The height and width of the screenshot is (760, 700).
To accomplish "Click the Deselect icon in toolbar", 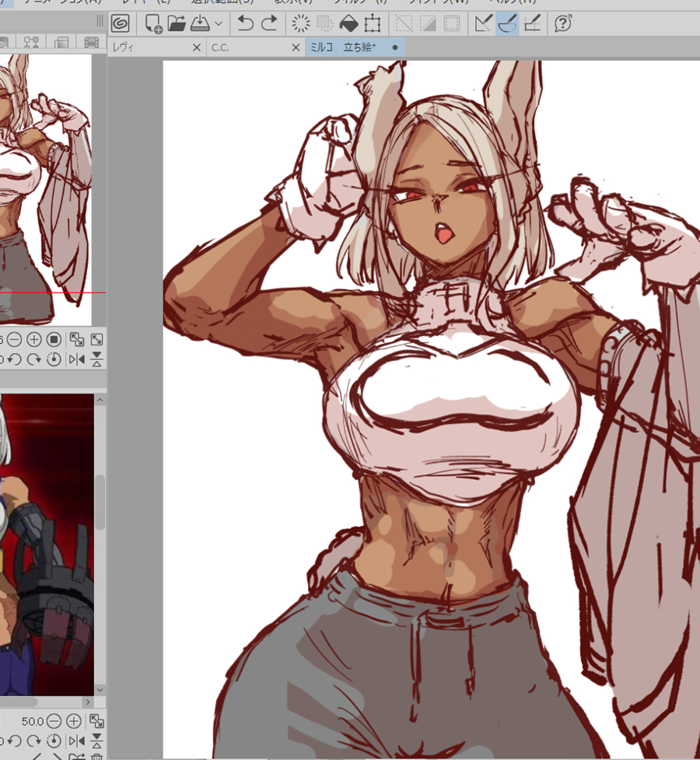I will 404,23.
